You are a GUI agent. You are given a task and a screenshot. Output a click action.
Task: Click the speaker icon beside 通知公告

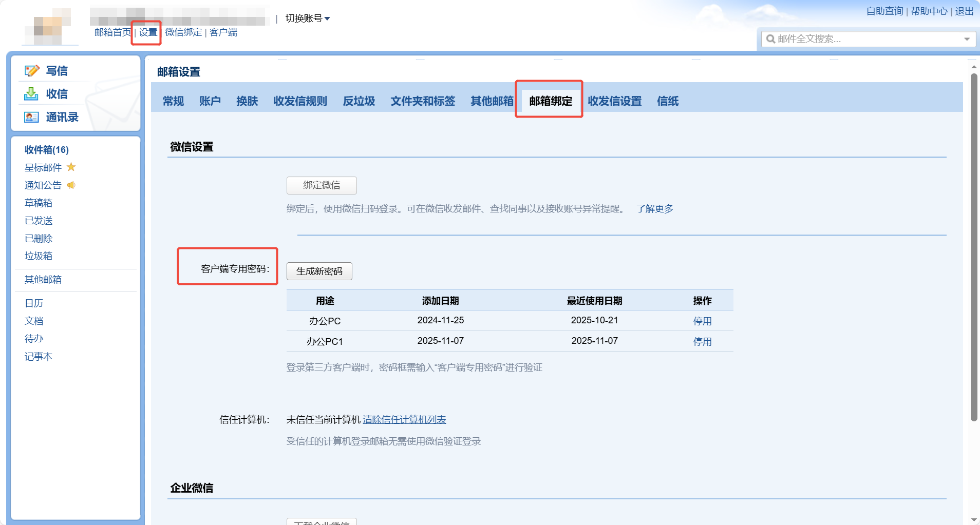pyautogui.click(x=71, y=185)
